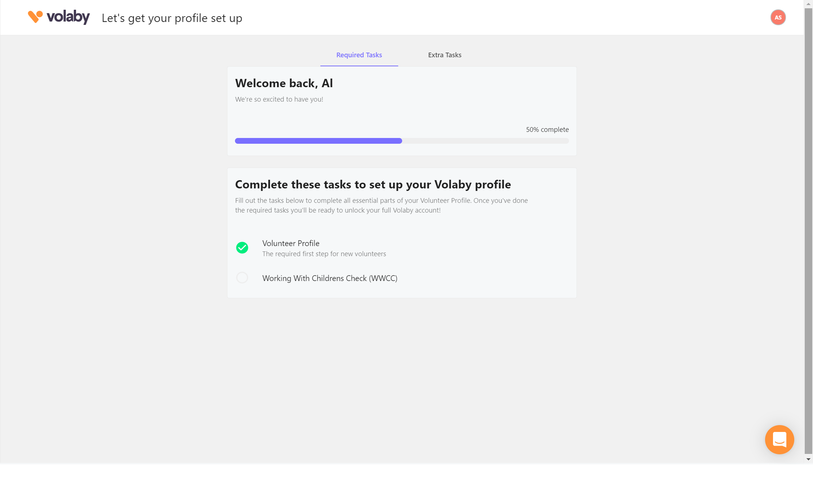Click the Welcome back, Al heading
This screenshot has height=504, width=813.
pyautogui.click(x=284, y=83)
